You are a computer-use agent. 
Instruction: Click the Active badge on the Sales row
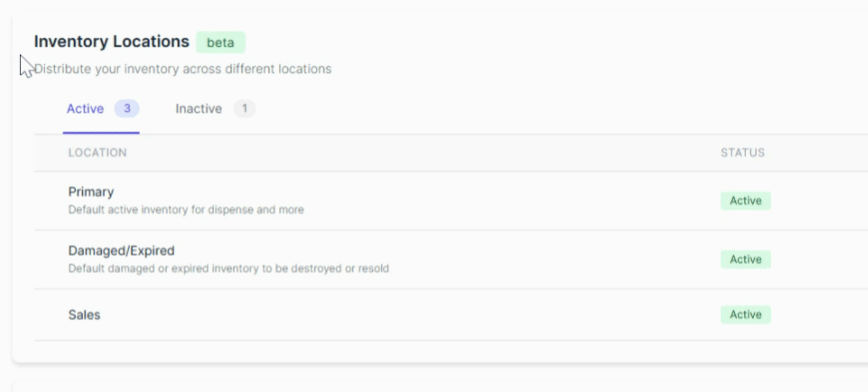click(x=745, y=314)
